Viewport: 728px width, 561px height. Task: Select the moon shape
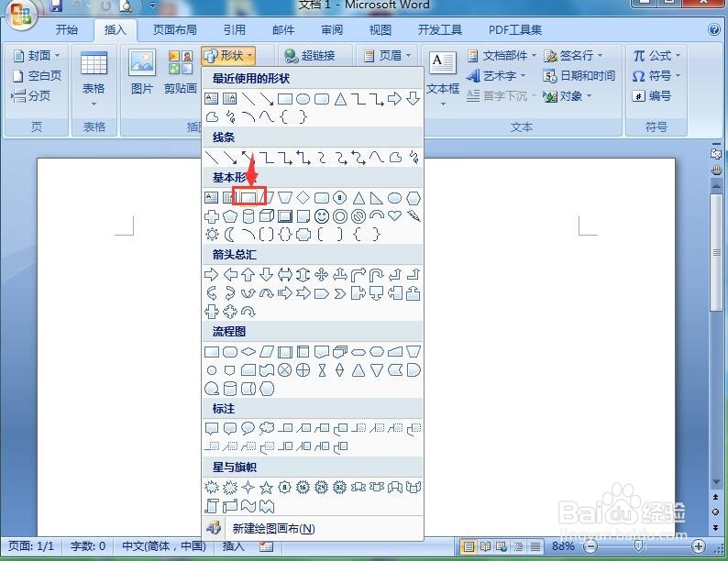(230, 235)
